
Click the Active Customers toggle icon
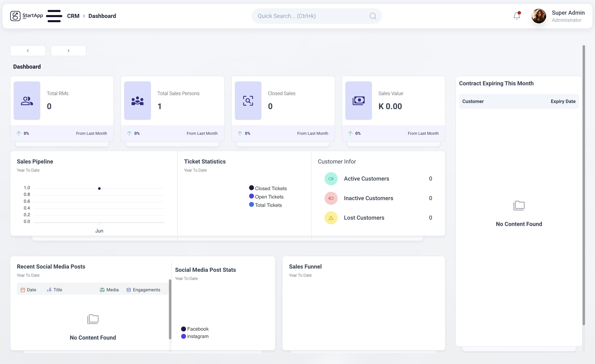pyautogui.click(x=331, y=179)
